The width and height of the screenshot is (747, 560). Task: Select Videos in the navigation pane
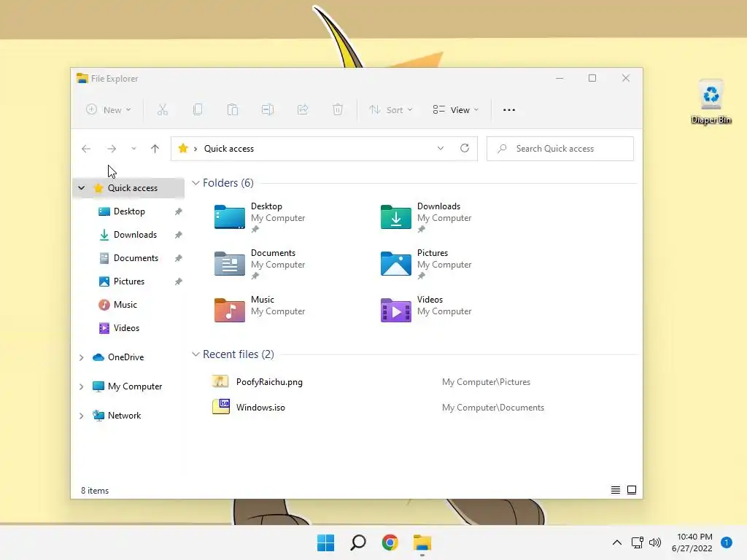coord(125,328)
